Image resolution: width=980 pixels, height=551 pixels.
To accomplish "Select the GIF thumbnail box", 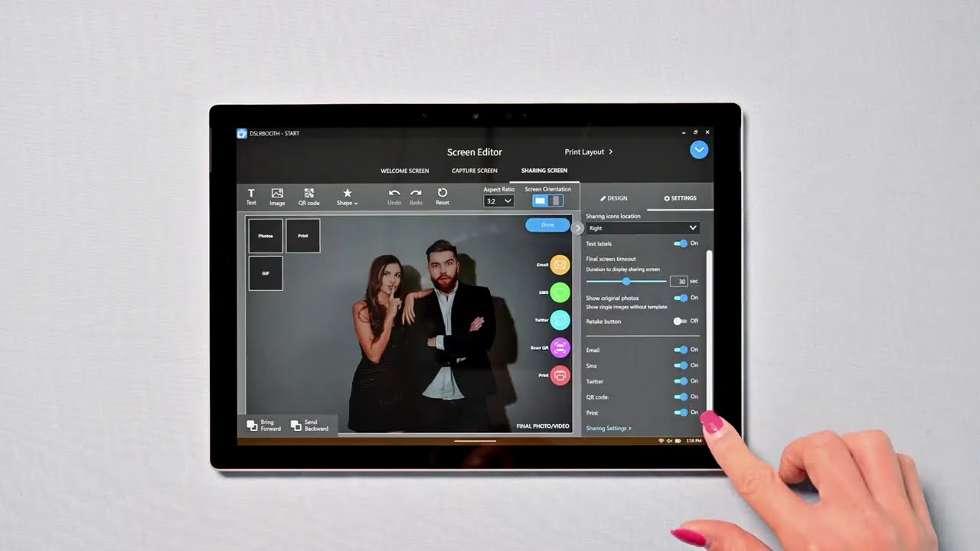I will pos(266,273).
